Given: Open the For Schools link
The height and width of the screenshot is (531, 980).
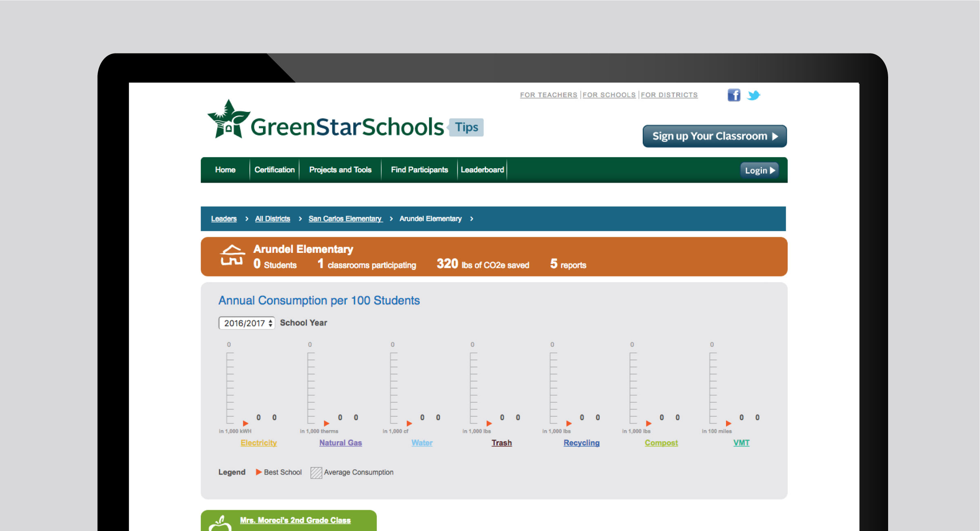Looking at the screenshot, I should [x=609, y=95].
